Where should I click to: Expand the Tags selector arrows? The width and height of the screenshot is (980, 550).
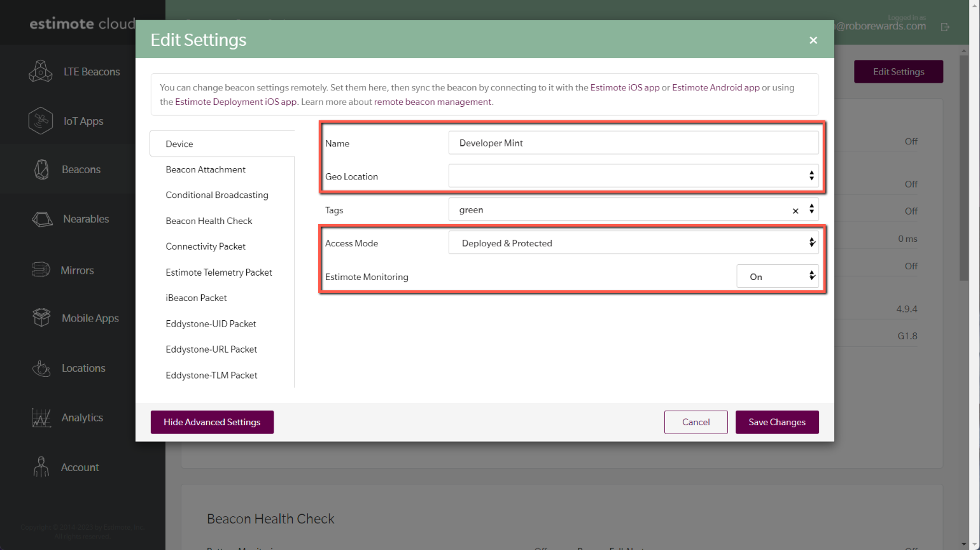tap(811, 209)
